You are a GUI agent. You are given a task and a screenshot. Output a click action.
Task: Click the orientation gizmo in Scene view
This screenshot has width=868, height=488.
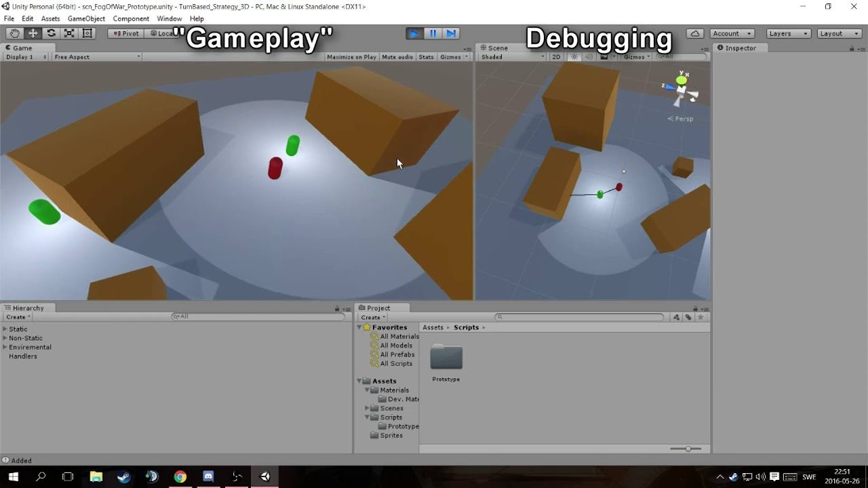pos(681,88)
